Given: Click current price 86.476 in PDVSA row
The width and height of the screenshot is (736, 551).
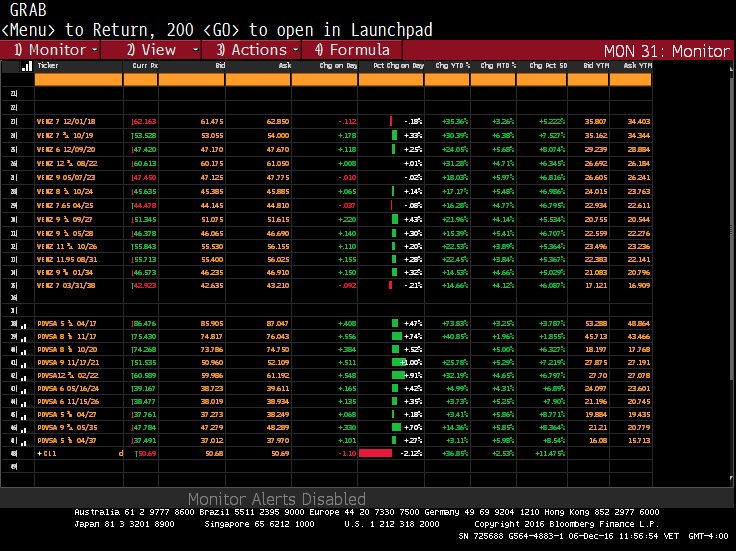Looking at the screenshot, I should tap(145, 324).
